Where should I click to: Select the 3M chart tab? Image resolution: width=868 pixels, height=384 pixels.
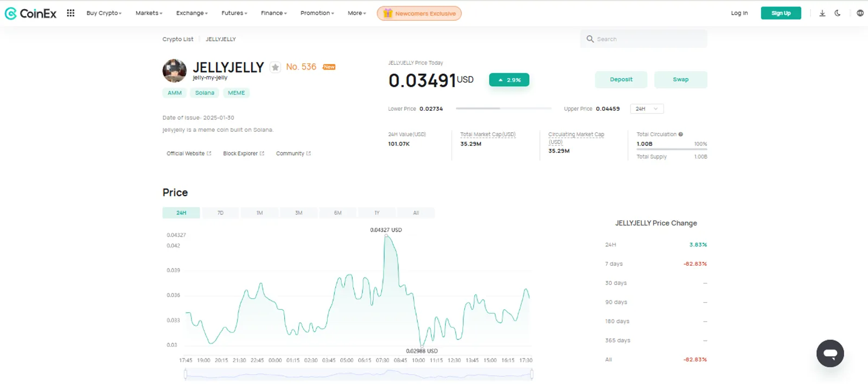(298, 213)
